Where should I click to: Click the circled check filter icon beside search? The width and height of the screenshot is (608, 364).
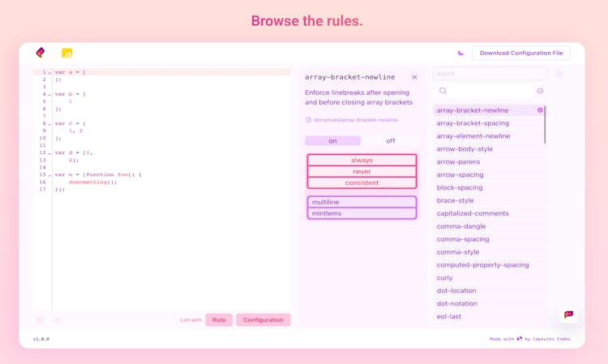tap(540, 91)
